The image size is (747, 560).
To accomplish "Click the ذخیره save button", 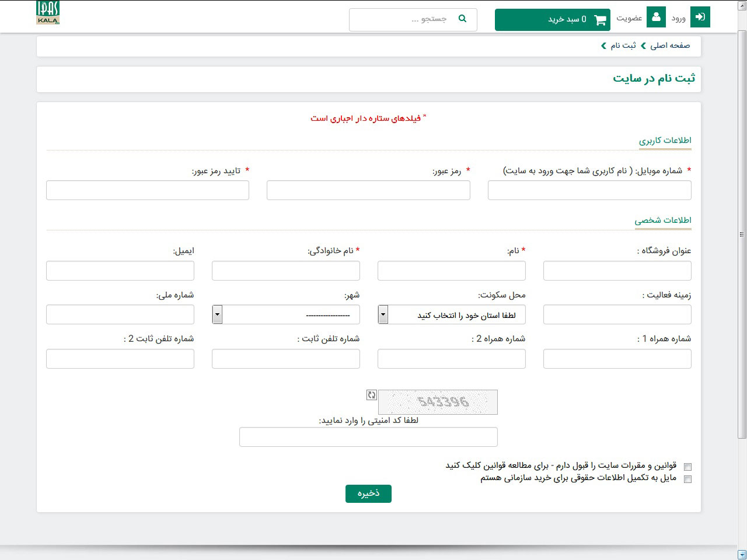I will point(368,494).
